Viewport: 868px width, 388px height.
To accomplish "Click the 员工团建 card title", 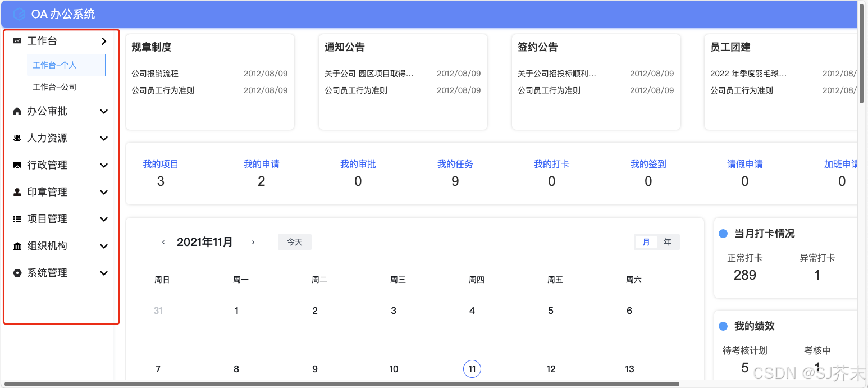I will coord(730,47).
